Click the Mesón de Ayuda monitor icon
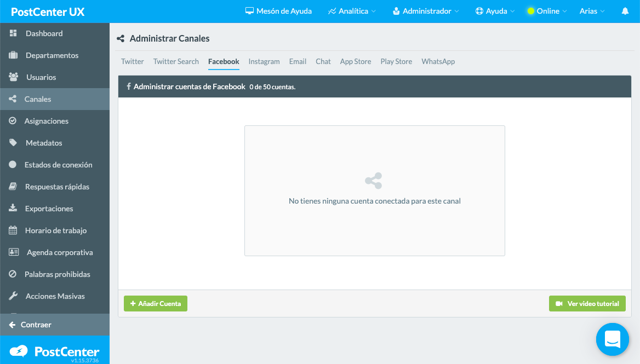The height and width of the screenshot is (364, 640). point(249,11)
